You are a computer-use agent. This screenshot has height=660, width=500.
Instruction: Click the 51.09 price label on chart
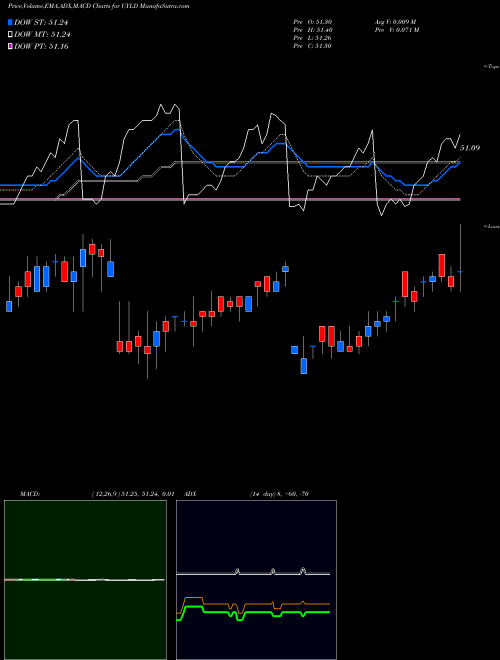click(470, 148)
